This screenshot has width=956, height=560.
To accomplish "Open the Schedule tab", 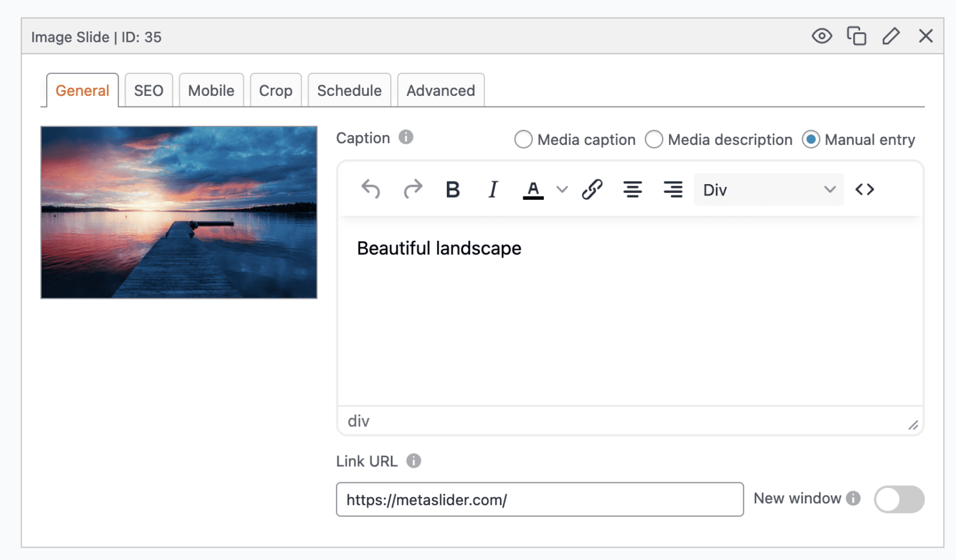I will tap(349, 90).
